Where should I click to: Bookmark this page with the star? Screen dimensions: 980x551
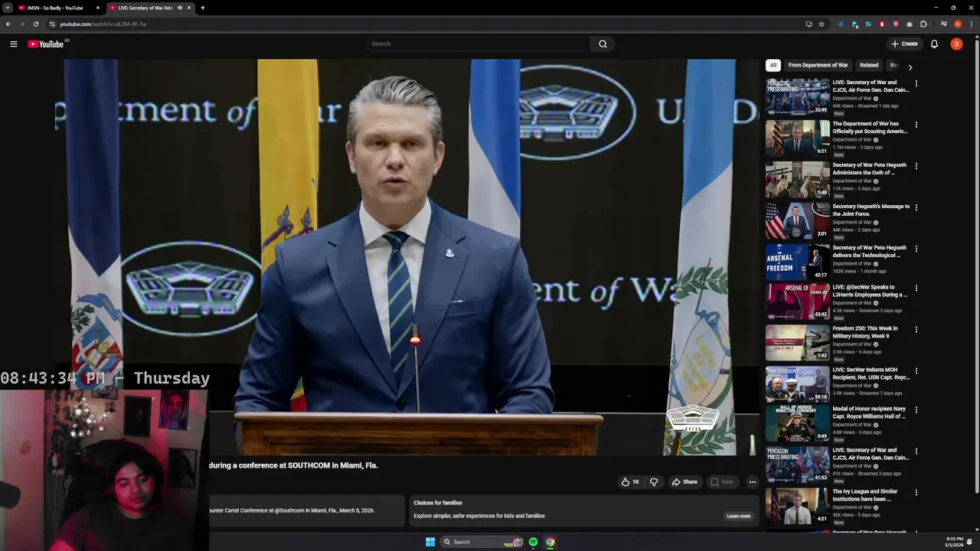[822, 24]
